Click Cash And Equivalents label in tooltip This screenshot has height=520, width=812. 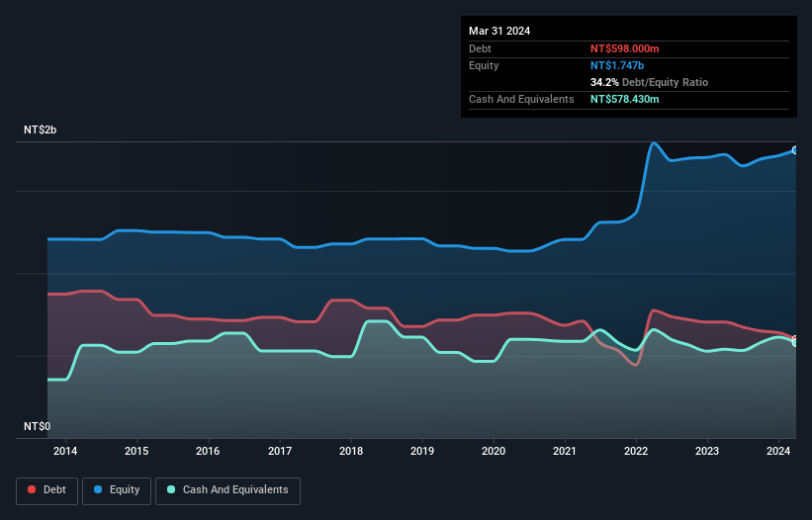click(x=521, y=99)
